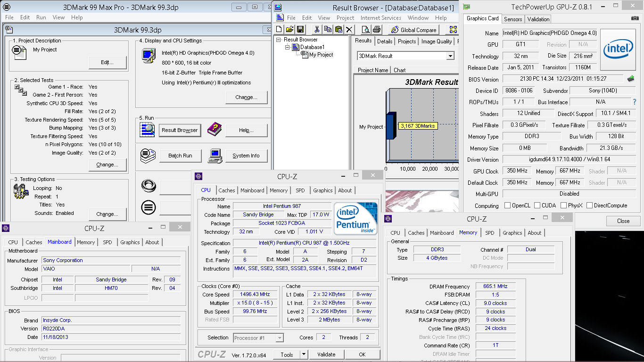Image resolution: width=644 pixels, height=362 pixels.
Task: Switch to the Sensors tab in GPU-Z
Action: [x=513, y=19]
